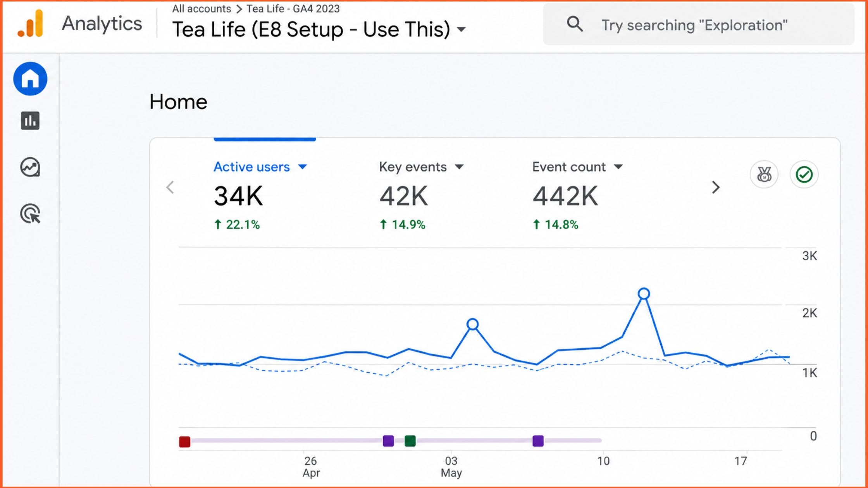
Task: Click the 2K y-axis label
Action: click(x=809, y=313)
